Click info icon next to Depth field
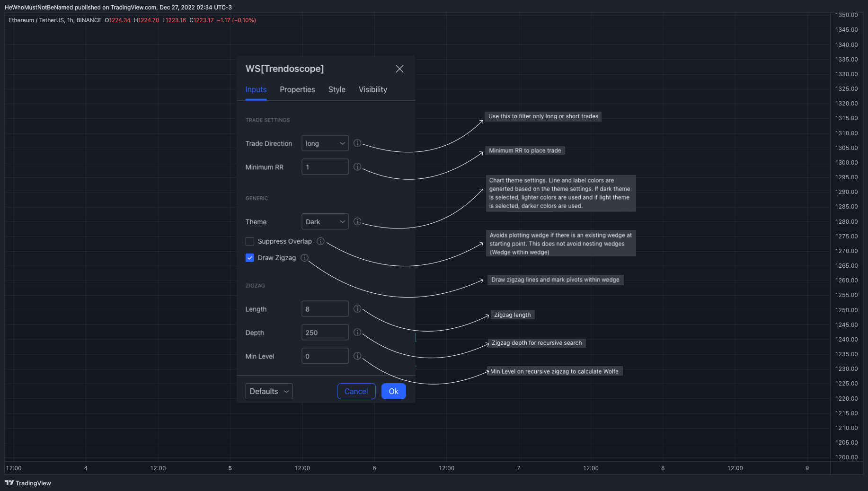The width and height of the screenshot is (868, 491). tap(357, 333)
